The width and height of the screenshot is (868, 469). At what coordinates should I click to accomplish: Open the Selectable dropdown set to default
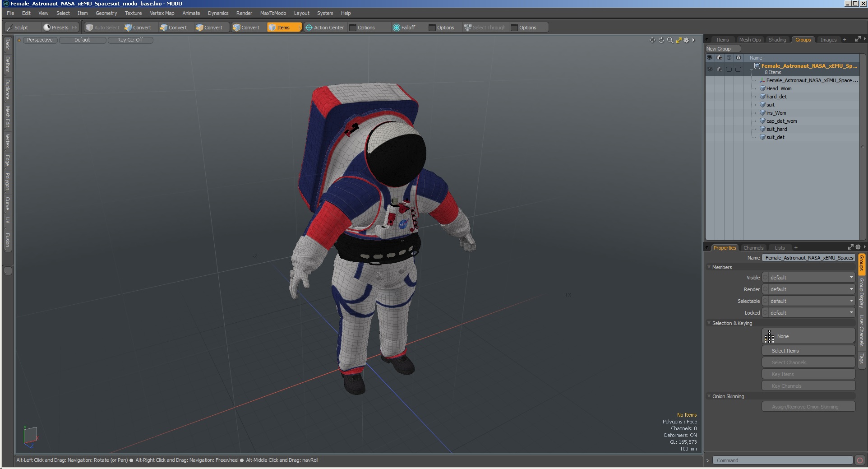808,301
